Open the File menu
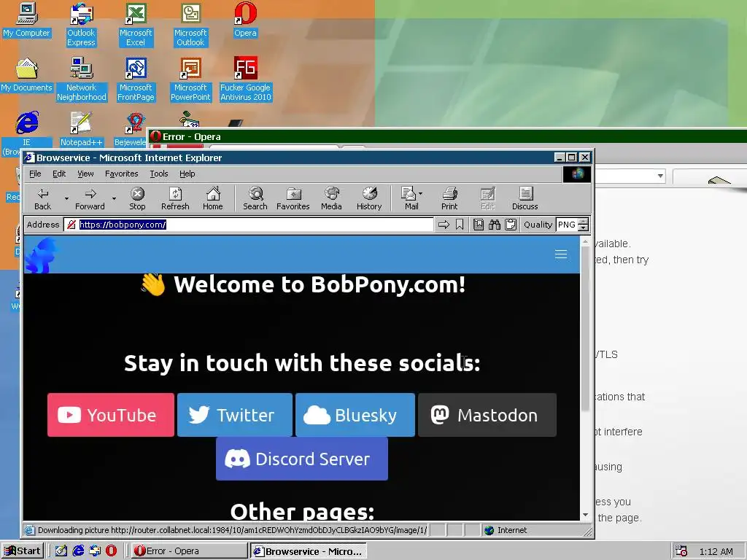This screenshot has width=747, height=560. [35, 174]
